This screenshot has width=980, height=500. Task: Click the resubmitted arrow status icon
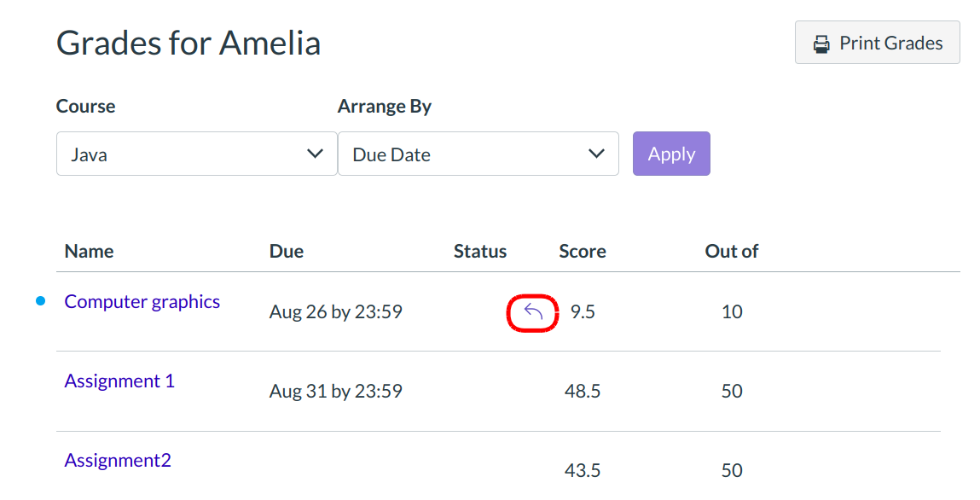tap(533, 312)
